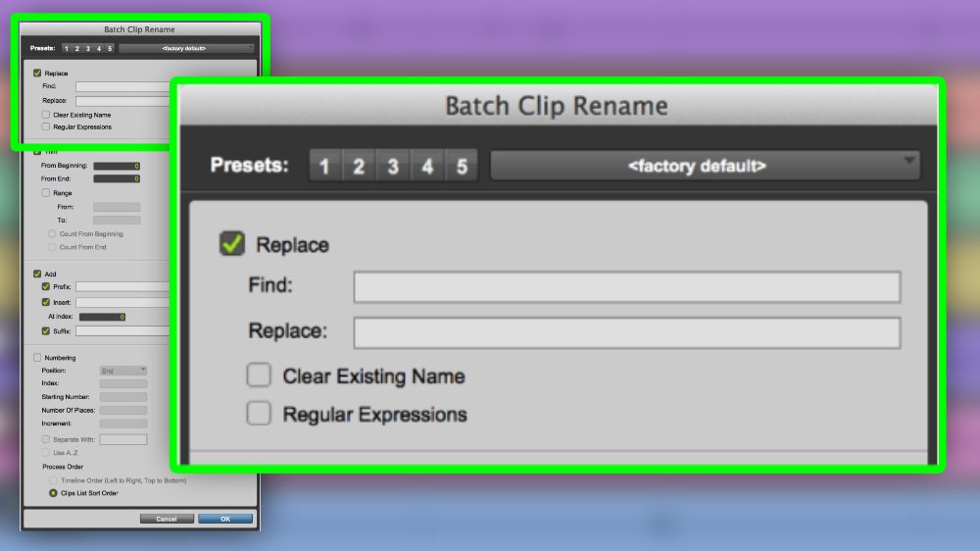Select the Clips List Sort Order radio button

[53, 493]
